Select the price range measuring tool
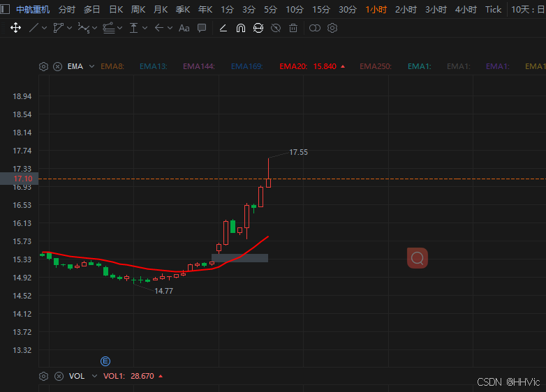 point(134,28)
